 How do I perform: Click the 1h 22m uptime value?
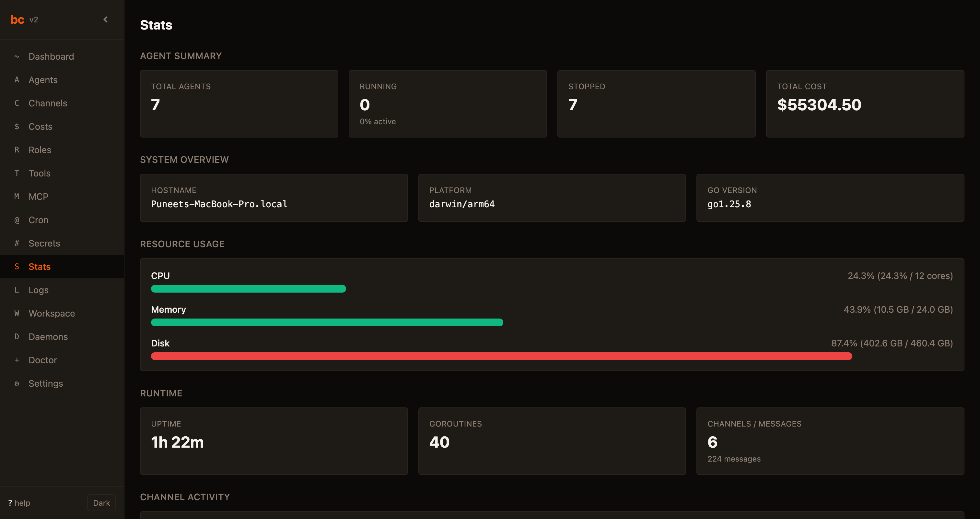pos(177,442)
